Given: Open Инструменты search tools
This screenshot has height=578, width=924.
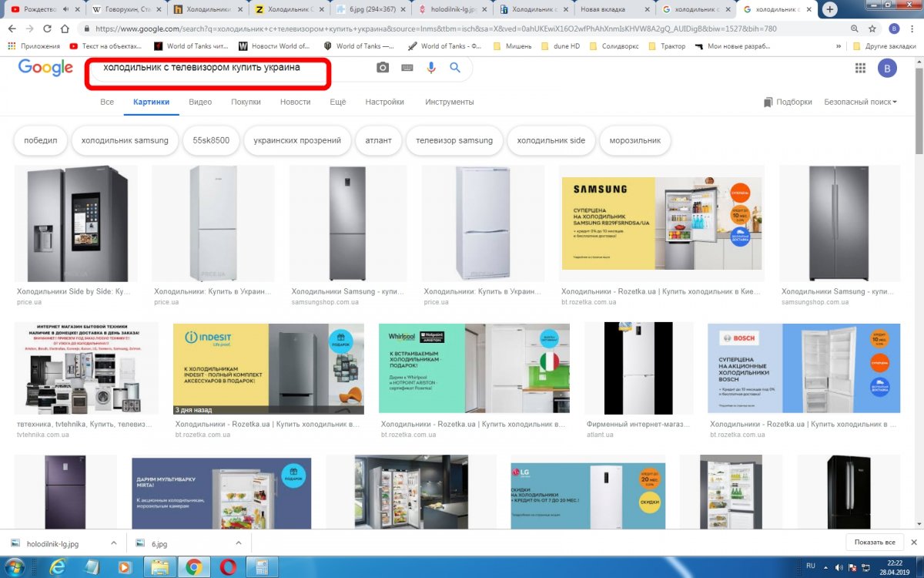Looking at the screenshot, I should pos(450,102).
